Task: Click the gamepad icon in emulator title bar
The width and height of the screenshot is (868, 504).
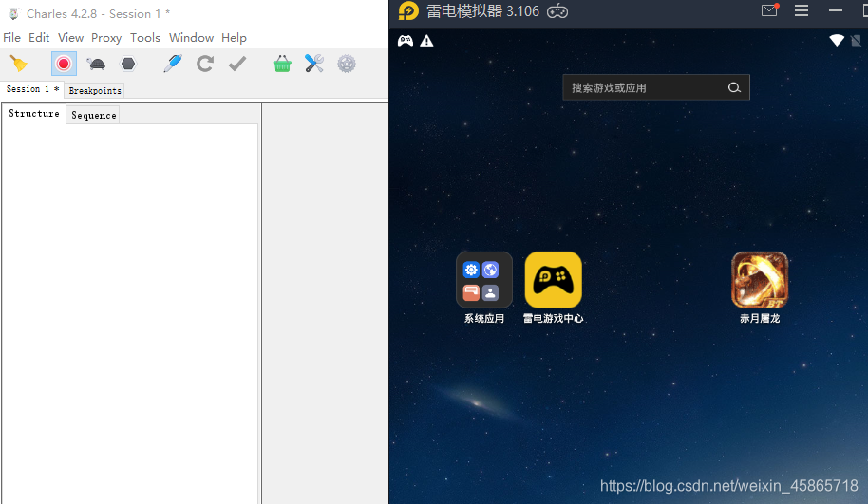Action: 557,11
